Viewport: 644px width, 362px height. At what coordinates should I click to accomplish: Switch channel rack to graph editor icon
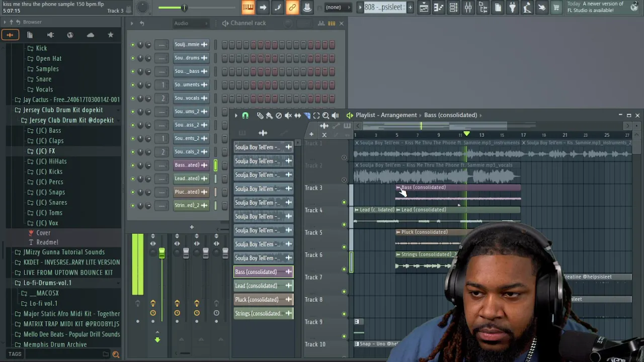point(321,23)
